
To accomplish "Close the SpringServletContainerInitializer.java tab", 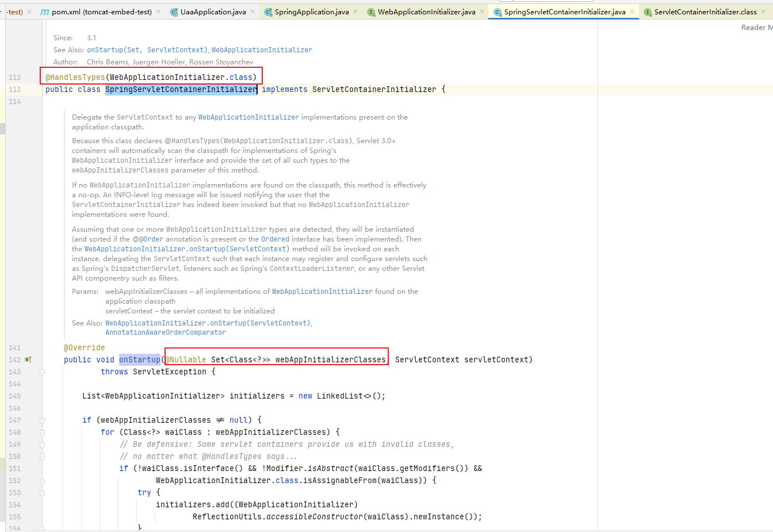I will coord(632,12).
